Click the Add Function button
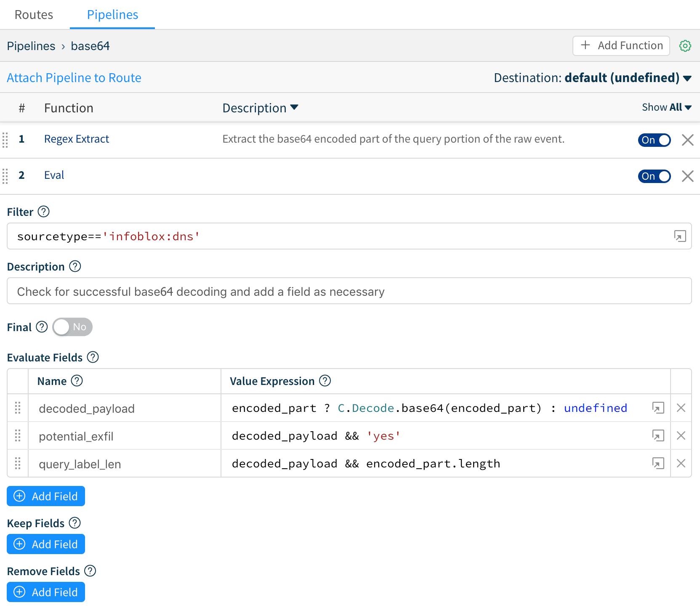The height and width of the screenshot is (613, 700). click(x=621, y=46)
